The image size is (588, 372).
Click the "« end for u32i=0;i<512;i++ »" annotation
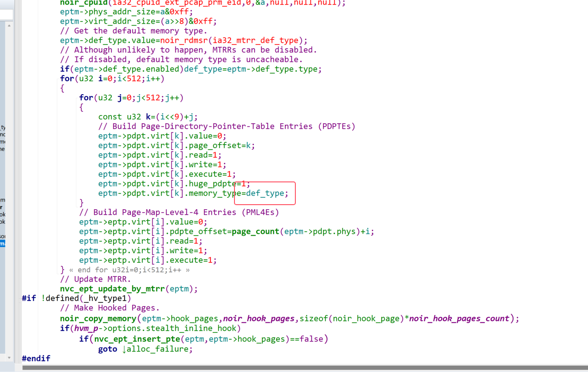click(130, 270)
